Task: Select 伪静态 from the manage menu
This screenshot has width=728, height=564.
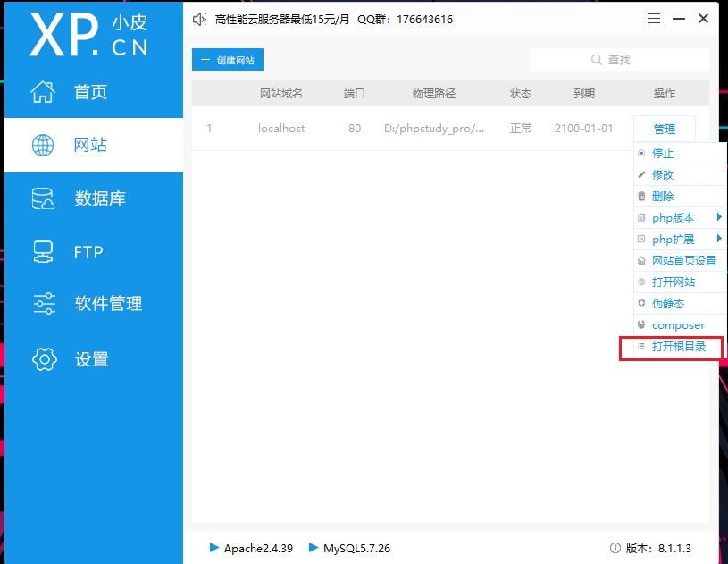Action: coord(668,304)
